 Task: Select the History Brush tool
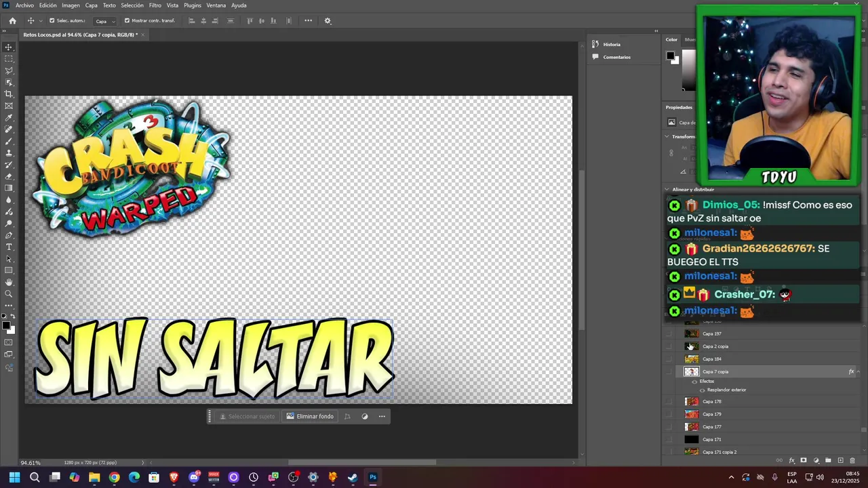9,165
